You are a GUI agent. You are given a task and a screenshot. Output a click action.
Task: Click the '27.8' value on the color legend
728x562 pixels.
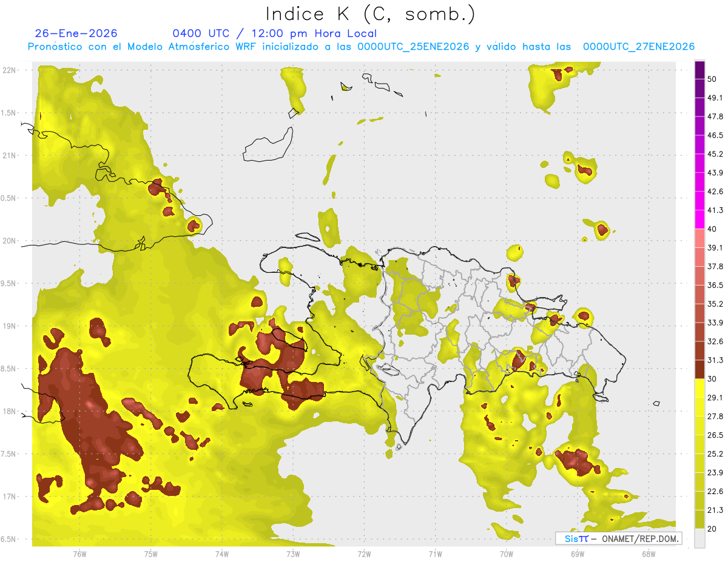click(715, 416)
